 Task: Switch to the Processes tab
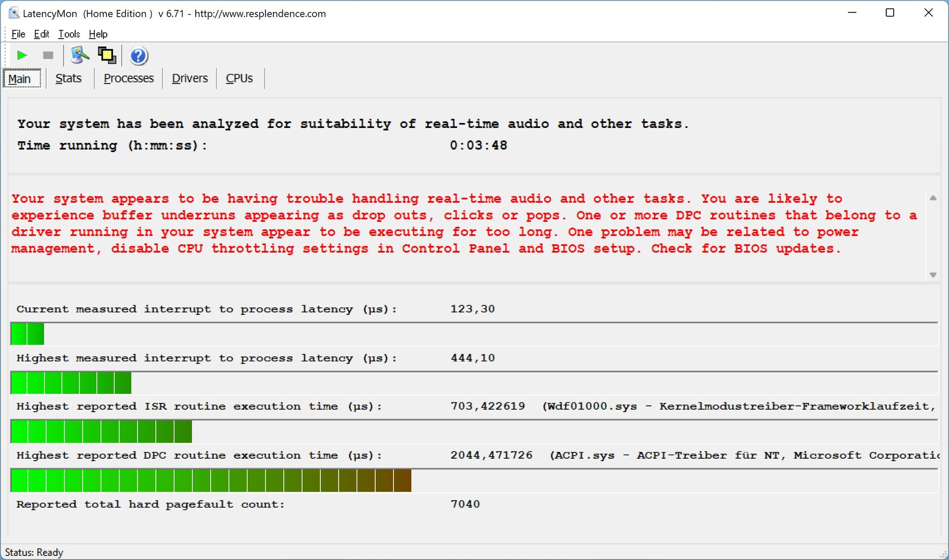tap(129, 79)
